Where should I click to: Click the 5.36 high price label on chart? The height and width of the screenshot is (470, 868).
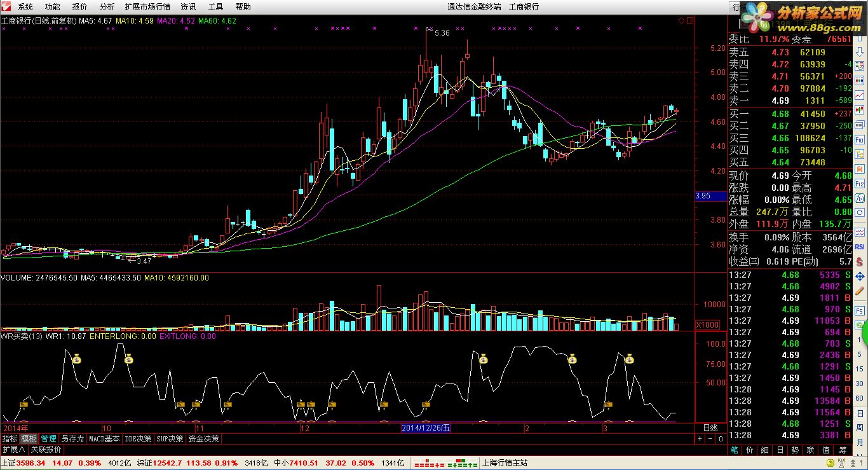point(442,32)
